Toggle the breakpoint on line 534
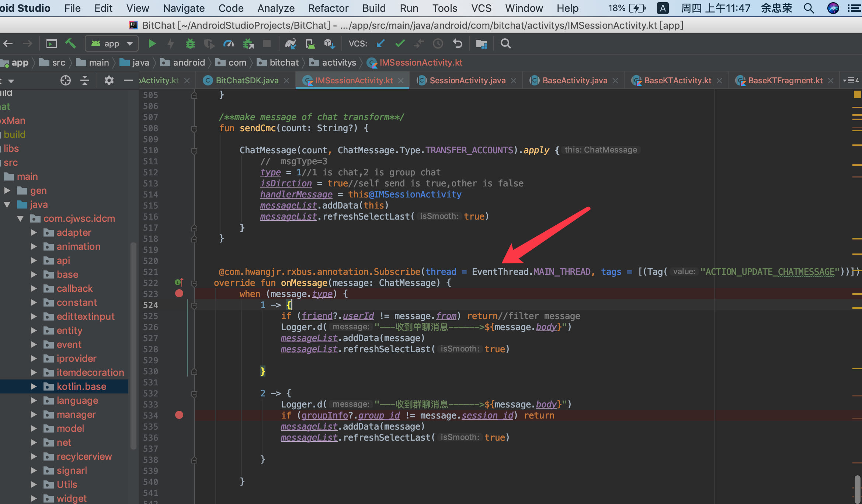Viewport: 862px width, 504px height. point(180,415)
